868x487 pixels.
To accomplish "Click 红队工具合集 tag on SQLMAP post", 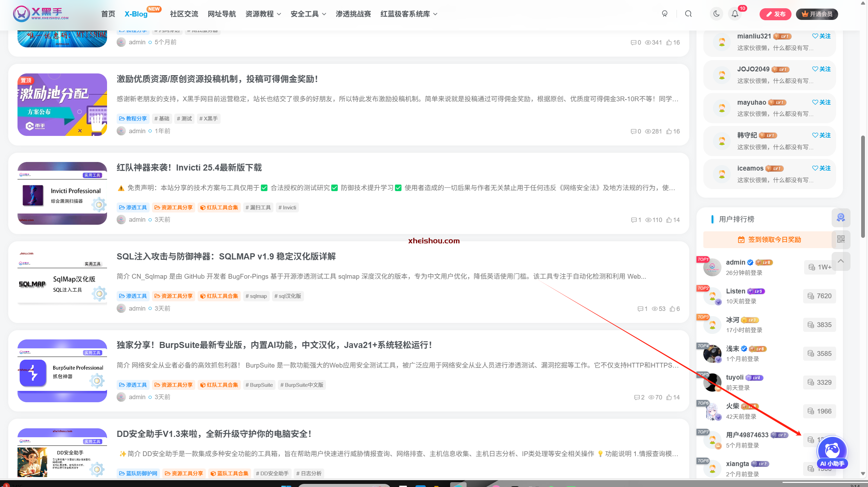I will 219,296.
